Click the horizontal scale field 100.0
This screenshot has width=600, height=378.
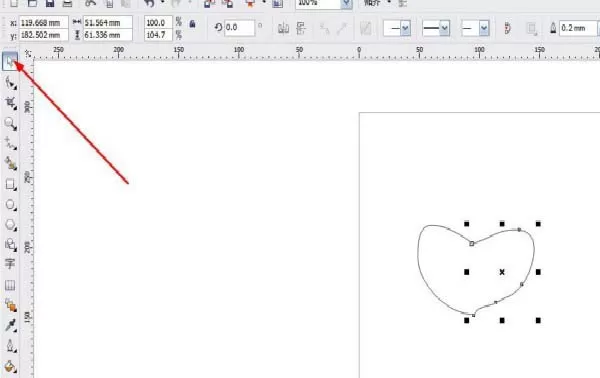pyautogui.click(x=158, y=23)
